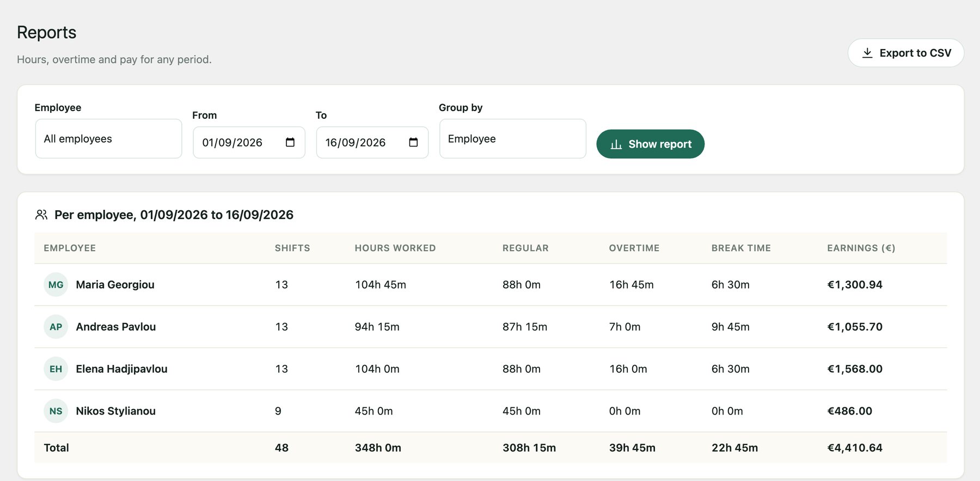
Task: Open the All employees dropdown
Action: 108,139
